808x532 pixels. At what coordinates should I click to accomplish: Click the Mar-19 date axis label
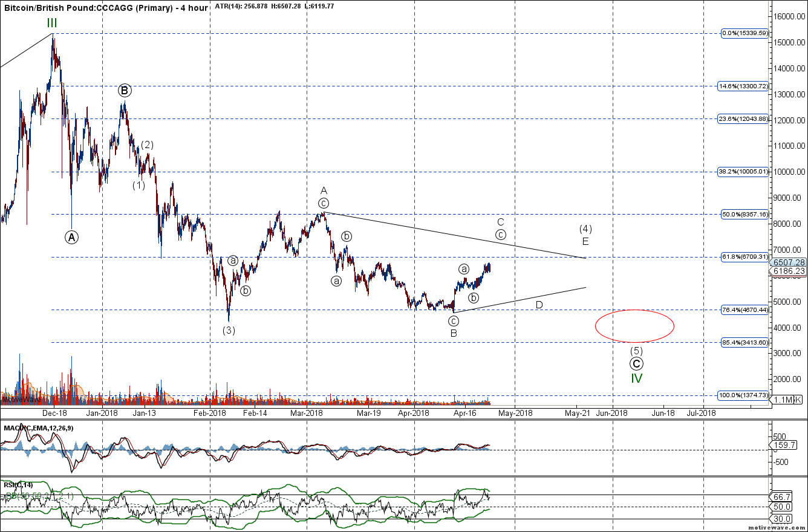pos(368,413)
